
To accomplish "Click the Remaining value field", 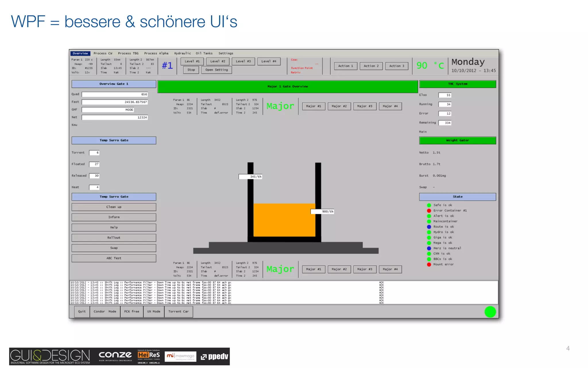I will tap(445, 123).
